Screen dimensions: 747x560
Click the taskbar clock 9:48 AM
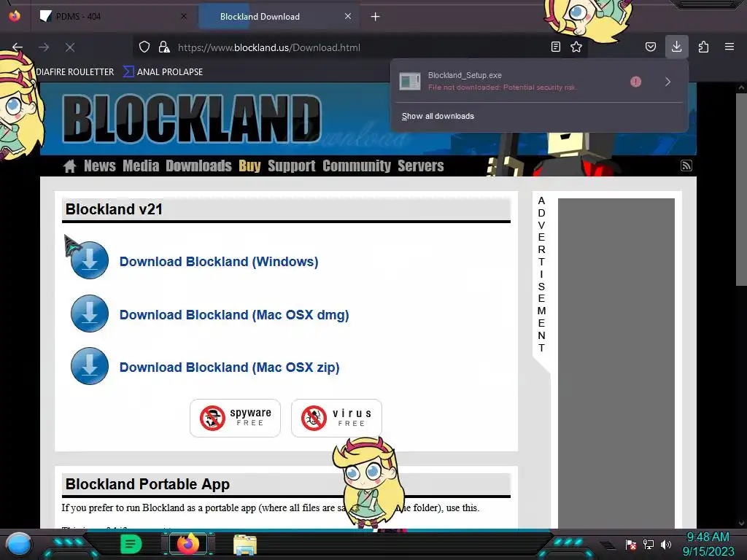[708, 537]
